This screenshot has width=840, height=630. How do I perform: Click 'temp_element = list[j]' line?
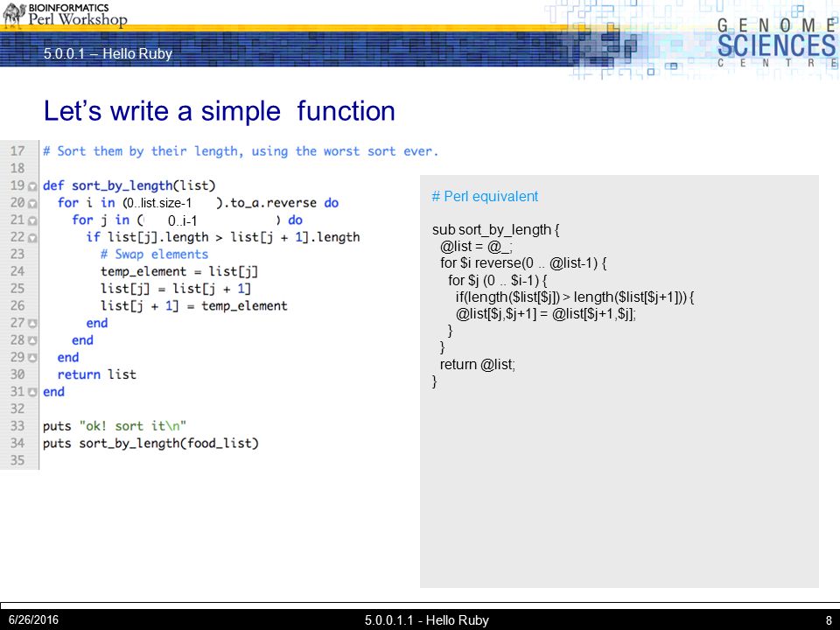179,271
